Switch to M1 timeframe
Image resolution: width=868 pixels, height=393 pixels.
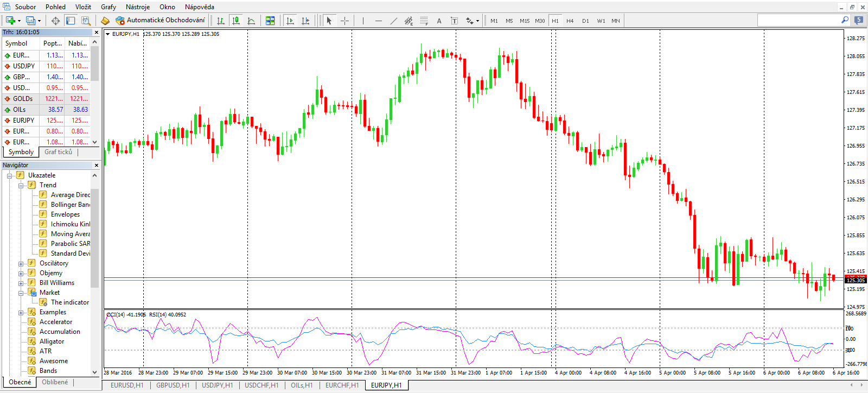click(494, 21)
